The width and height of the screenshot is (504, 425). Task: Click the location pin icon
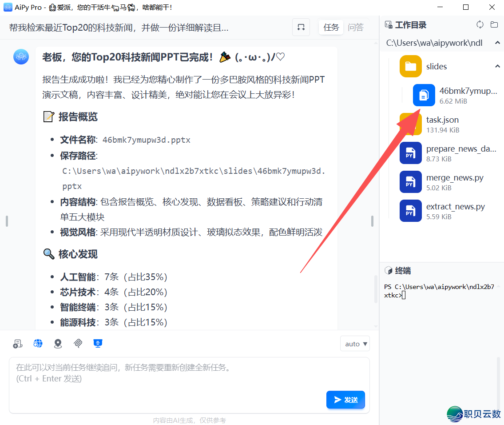(x=58, y=343)
